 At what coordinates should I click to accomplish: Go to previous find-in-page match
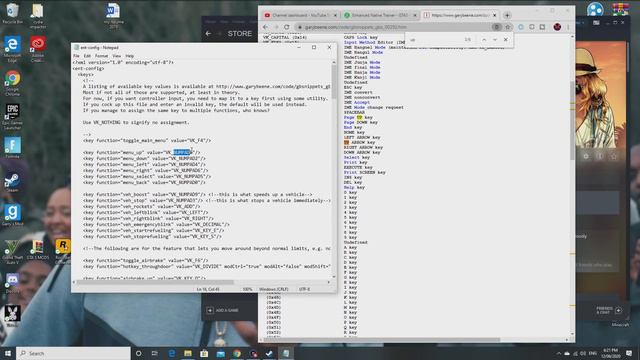484,40
